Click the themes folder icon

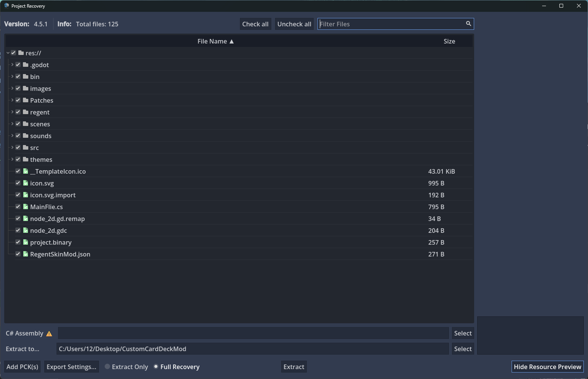click(26, 159)
